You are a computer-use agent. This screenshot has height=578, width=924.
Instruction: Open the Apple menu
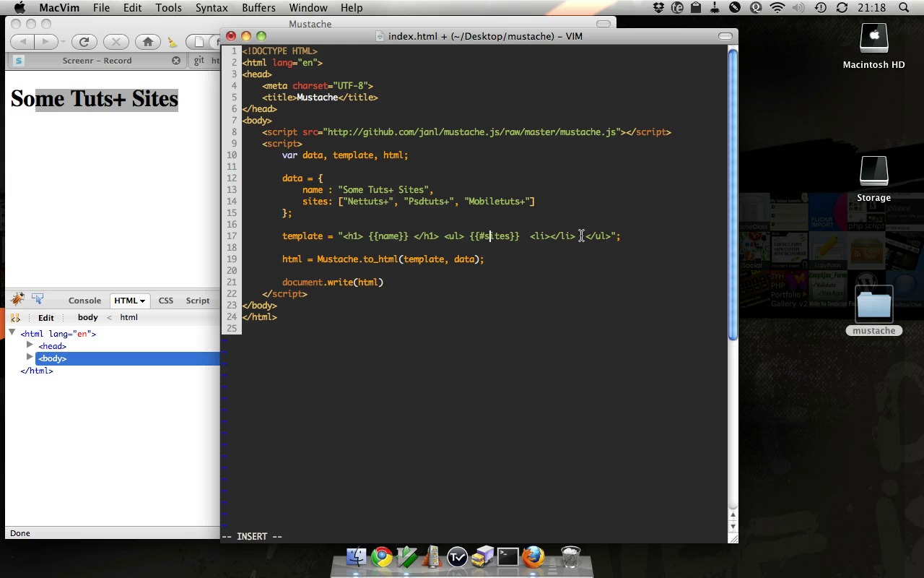(x=19, y=7)
